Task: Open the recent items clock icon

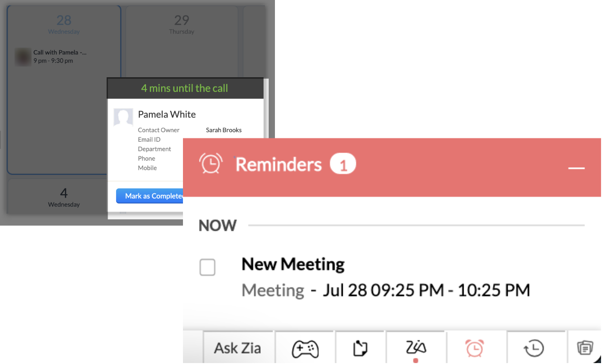Action: pyautogui.click(x=534, y=349)
